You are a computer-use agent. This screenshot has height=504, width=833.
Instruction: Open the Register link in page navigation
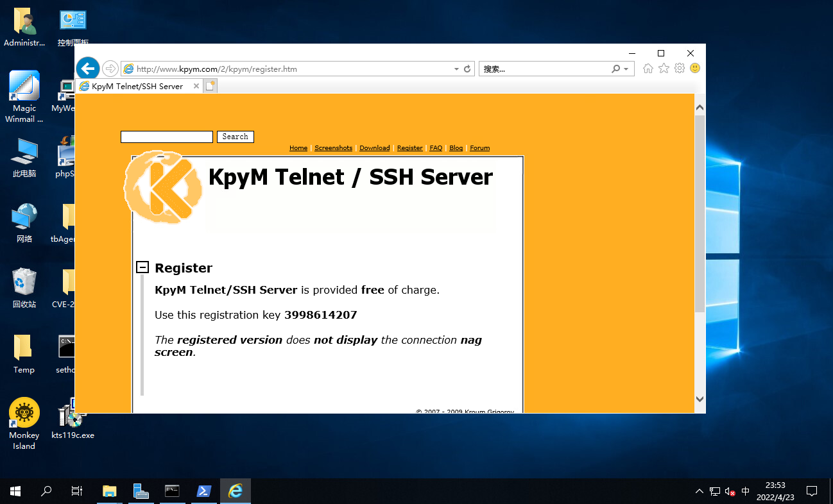click(409, 148)
